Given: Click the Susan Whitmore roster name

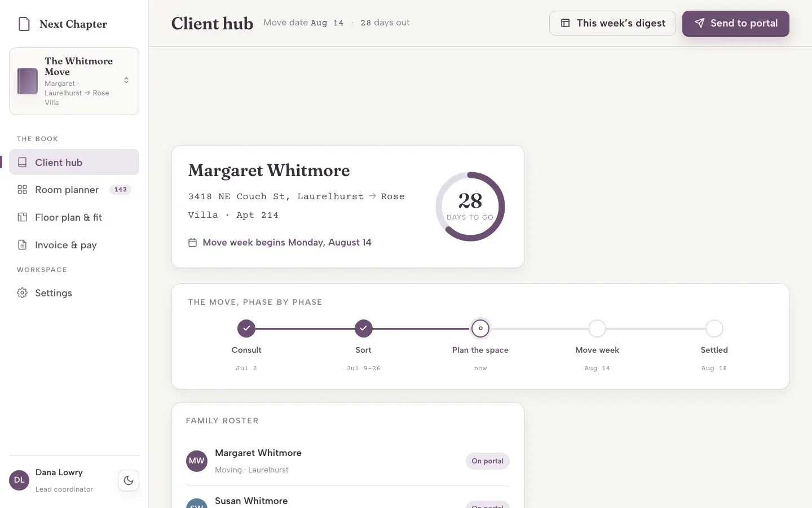Looking at the screenshot, I should click(x=251, y=501).
